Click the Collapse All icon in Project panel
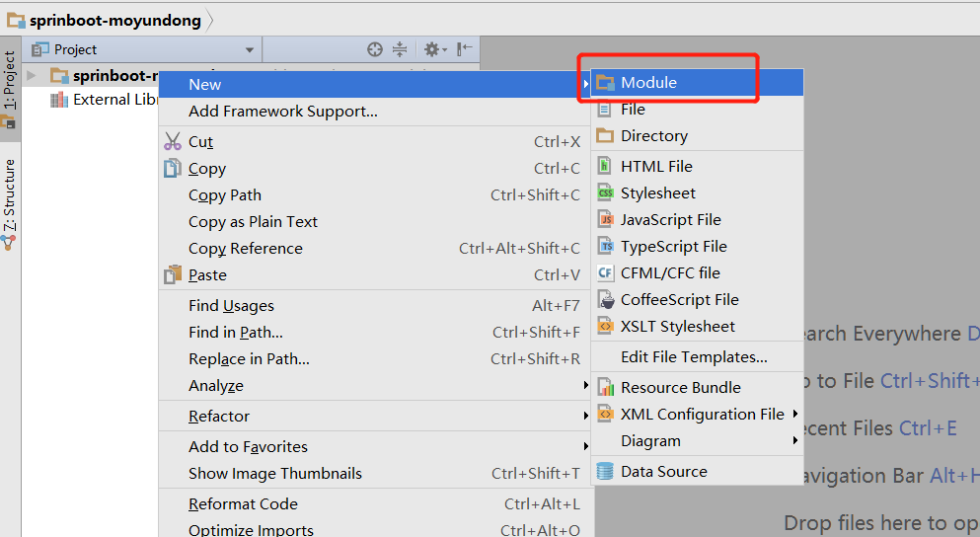Viewport: 980px width, 537px height. [x=400, y=49]
